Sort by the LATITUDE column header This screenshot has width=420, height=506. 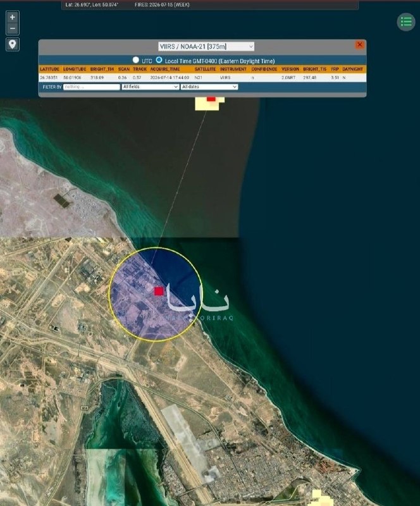coord(50,69)
